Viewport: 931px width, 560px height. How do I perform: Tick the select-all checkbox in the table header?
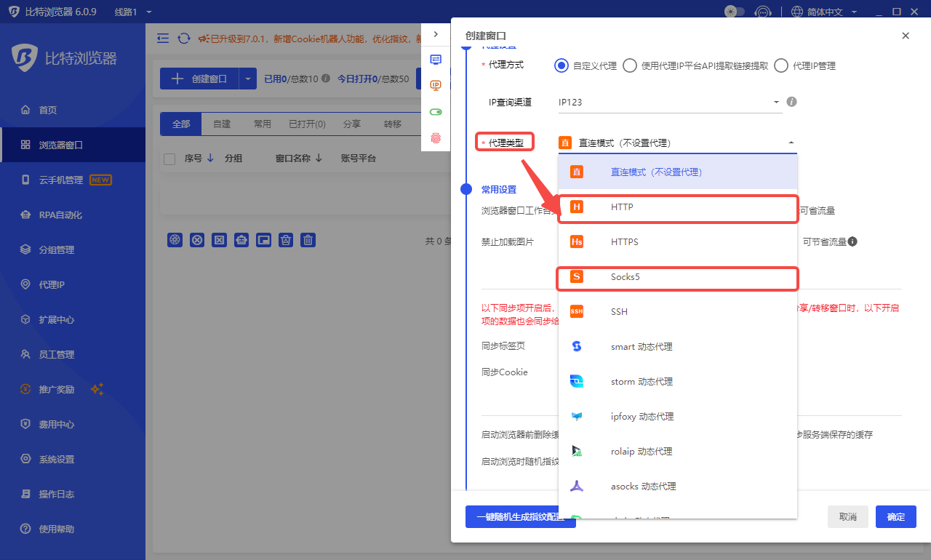click(x=169, y=159)
